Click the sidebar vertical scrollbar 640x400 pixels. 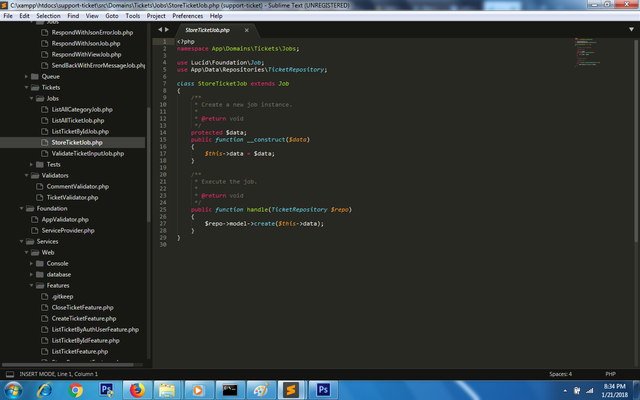click(x=149, y=163)
